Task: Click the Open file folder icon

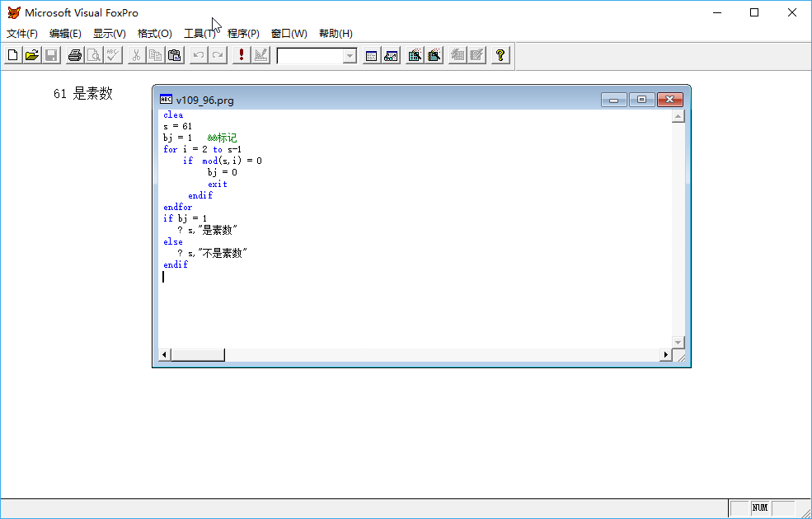Action: [x=32, y=55]
